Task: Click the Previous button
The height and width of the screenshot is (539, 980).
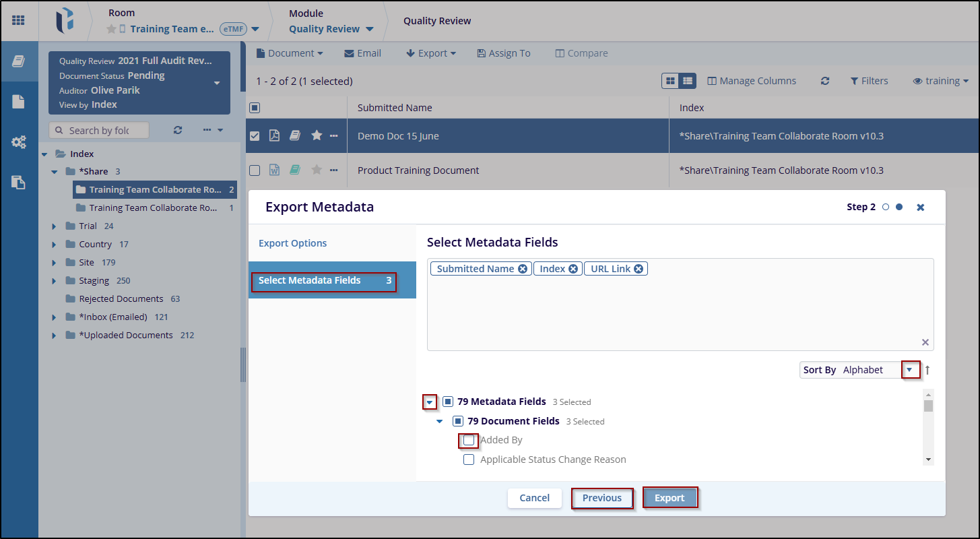Action: (601, 498)
